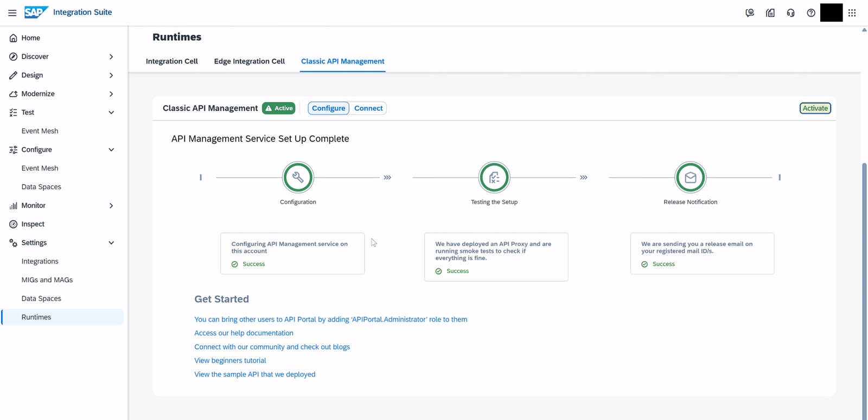
Task: Expand the Discover section chevron
Action: 111,56
